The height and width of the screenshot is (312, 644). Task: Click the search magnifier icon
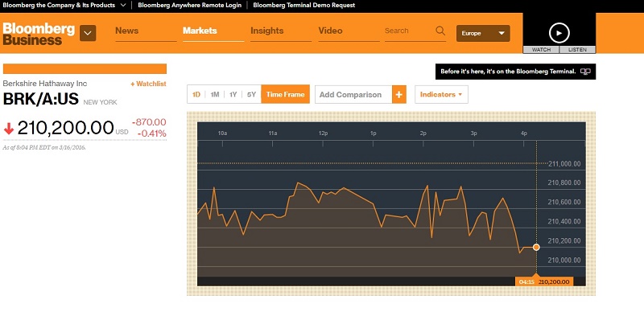pyautogui.click(x=440, y=31)
